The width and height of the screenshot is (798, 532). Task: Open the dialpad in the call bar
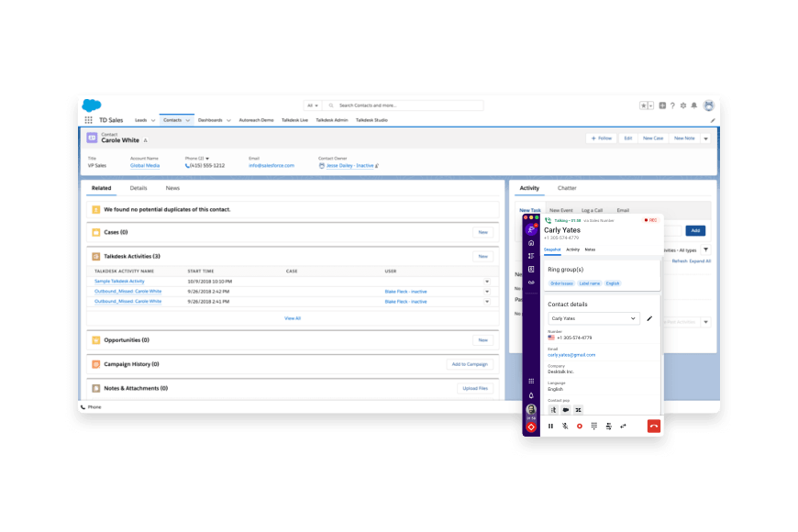pyautogui.click(x=594, y=426)
